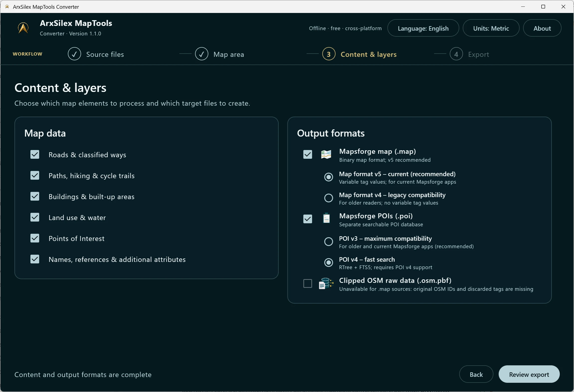Click 'Converter · Version 1.1.0' text

71,34
